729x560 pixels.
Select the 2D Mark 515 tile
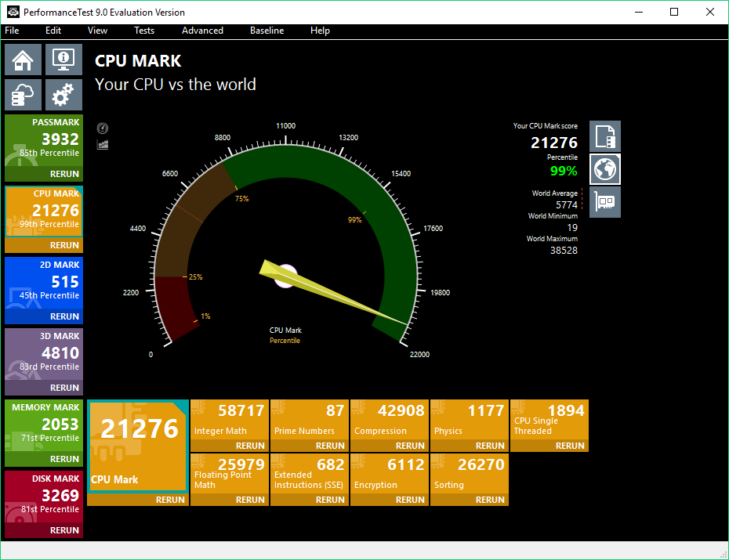pos(44,283)
